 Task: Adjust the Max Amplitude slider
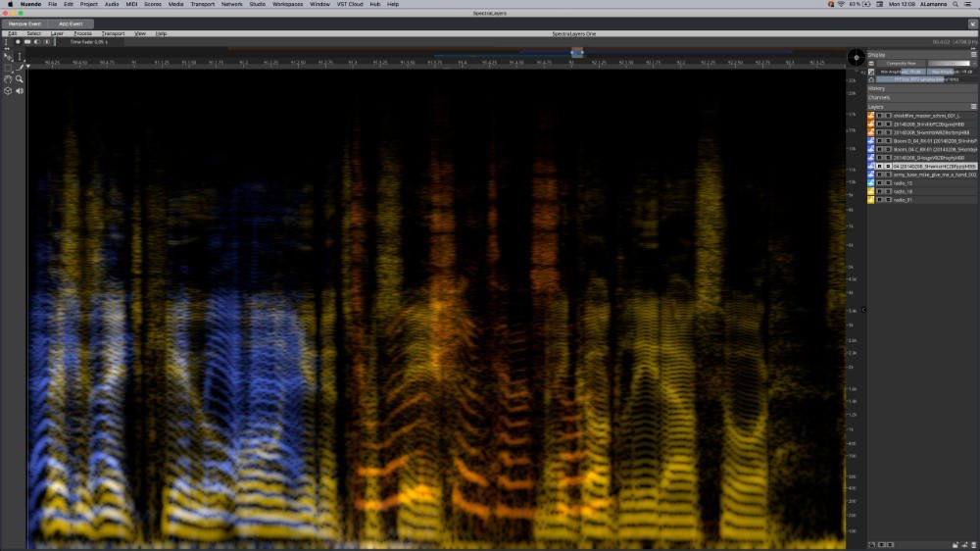952,72
